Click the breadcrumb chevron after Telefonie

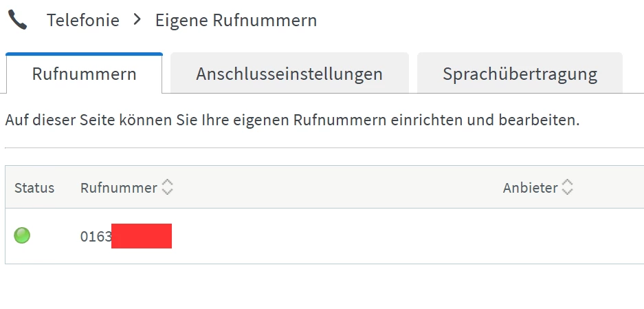click(137, 20)
